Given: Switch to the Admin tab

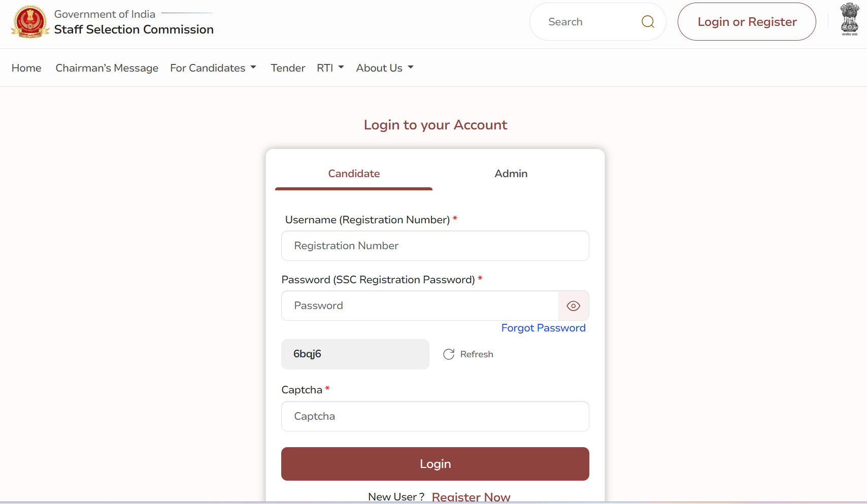Looking at the screenshot, I should coord(511,173).
